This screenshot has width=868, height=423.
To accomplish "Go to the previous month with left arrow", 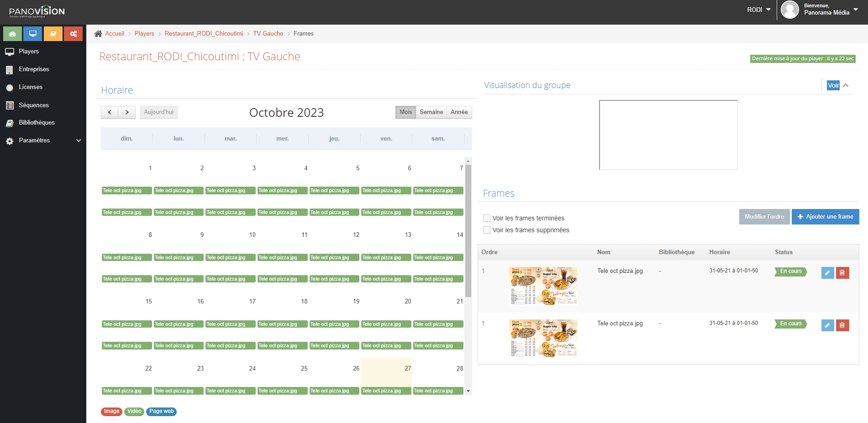I will [110, 112].
